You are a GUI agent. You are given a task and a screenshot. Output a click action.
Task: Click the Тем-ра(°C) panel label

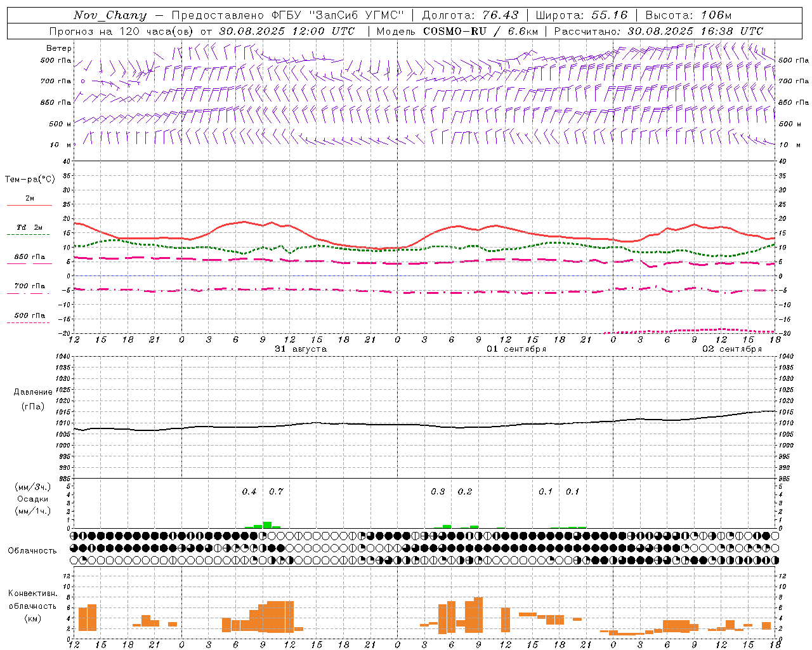30,180
